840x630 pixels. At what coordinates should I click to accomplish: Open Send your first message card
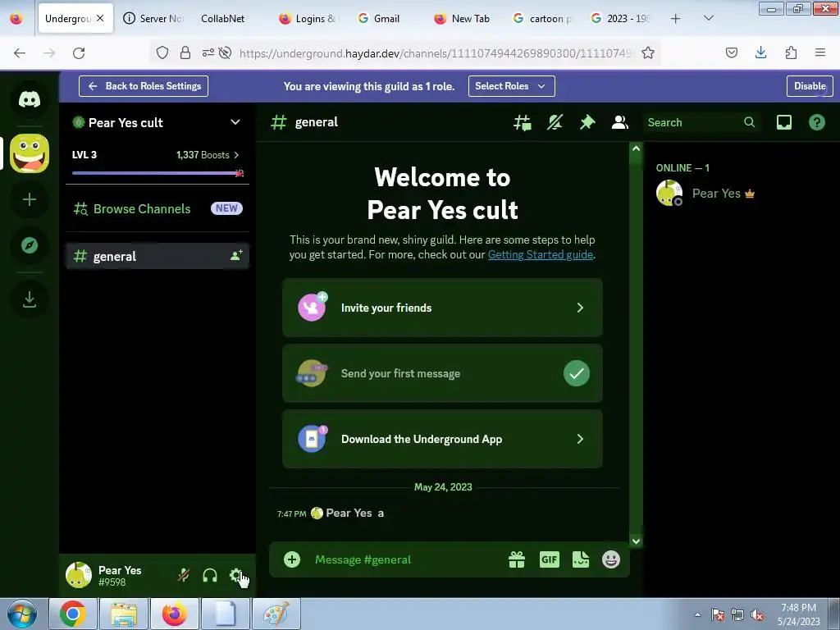point(442,373)
